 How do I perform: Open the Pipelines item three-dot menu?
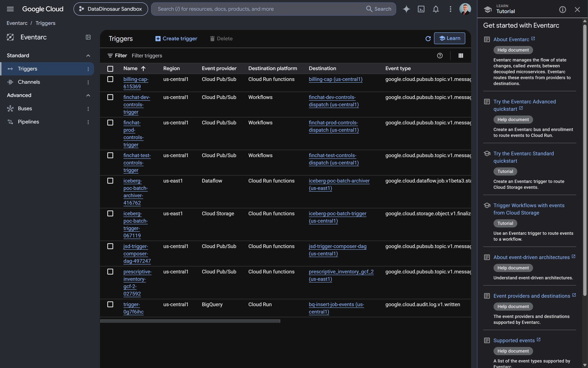pos(88,122)
